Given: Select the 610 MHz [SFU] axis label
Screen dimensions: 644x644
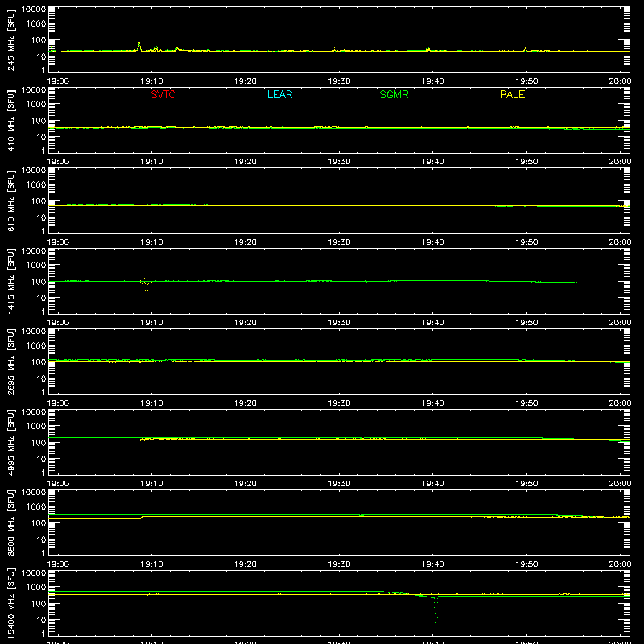Looking at the screenshot, I should (11, 200).
